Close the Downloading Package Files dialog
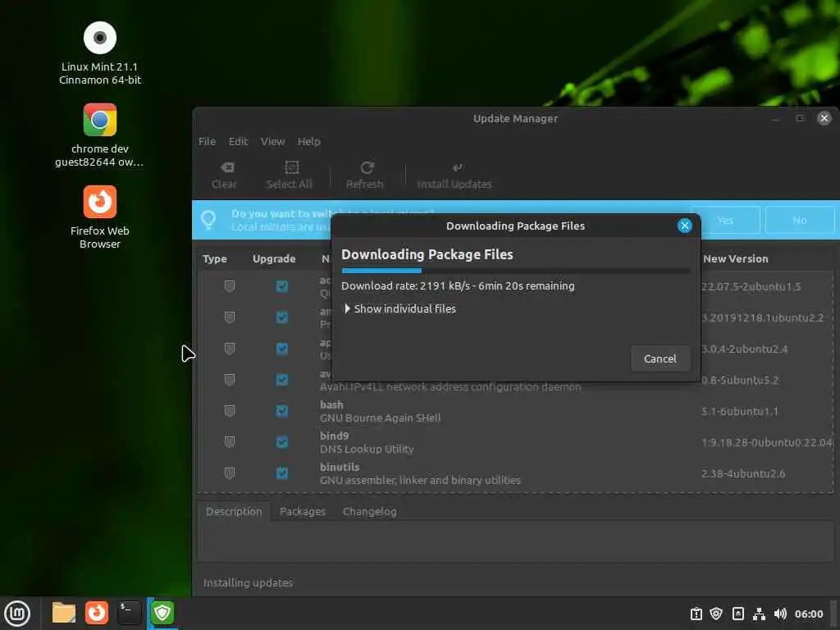This screenshot has height=630, width=840. click(684, 226)
